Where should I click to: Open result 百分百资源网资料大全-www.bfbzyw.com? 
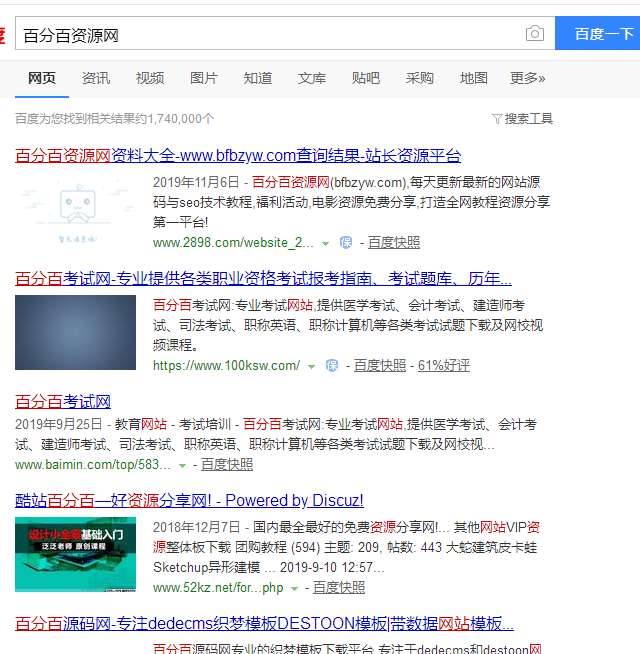coord(238,156)
